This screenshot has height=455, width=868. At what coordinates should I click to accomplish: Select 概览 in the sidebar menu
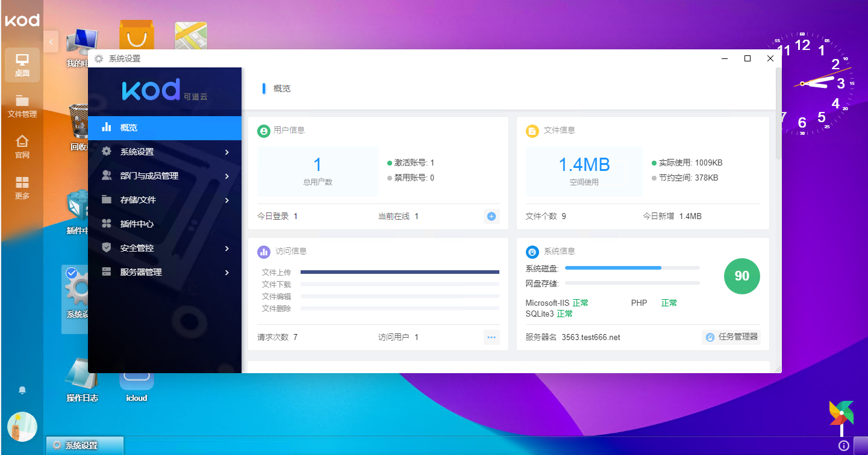pos(165,128)
